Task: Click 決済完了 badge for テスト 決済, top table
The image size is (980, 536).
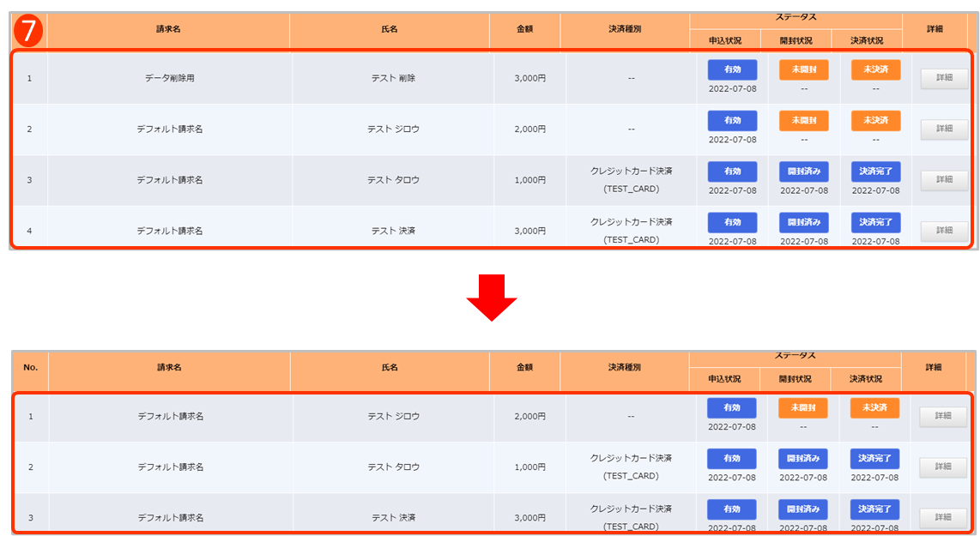Action: (875, 222)
